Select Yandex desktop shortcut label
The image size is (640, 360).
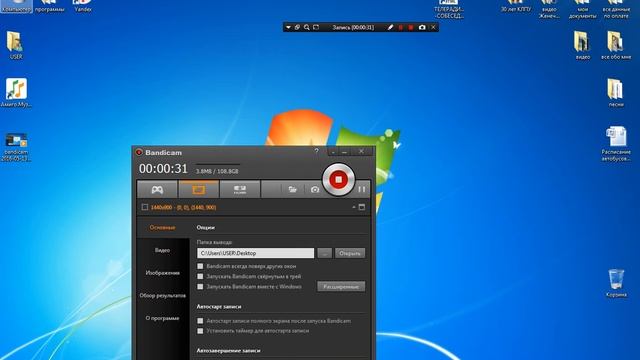click(83, 9)
